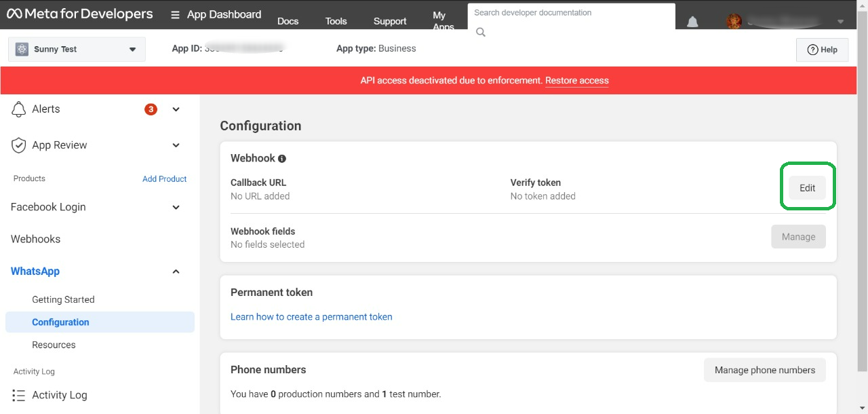This screenshot has width=868, height=414.
Task: Open the user profile avatar
Action: (734, 22)
